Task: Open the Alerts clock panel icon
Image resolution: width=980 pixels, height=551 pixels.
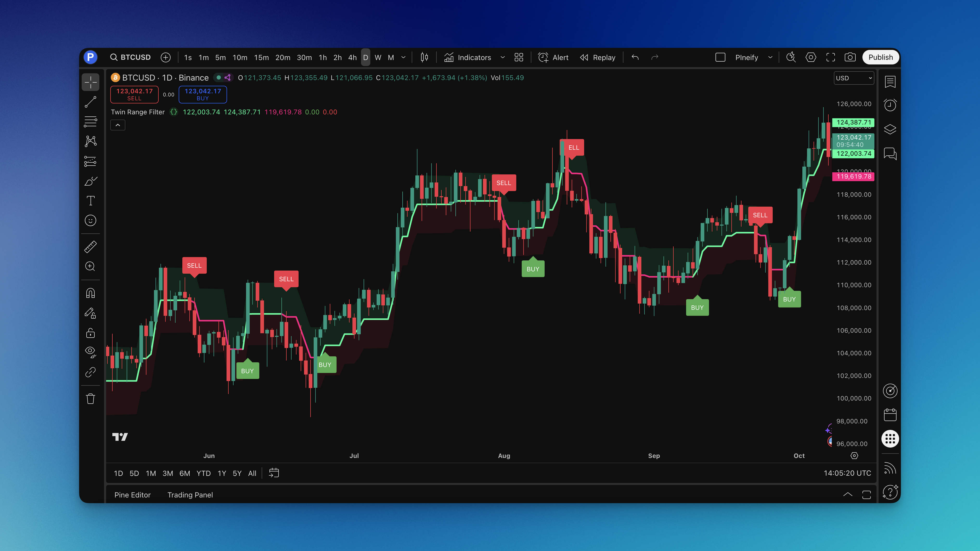Action: [x=890, y=105]
